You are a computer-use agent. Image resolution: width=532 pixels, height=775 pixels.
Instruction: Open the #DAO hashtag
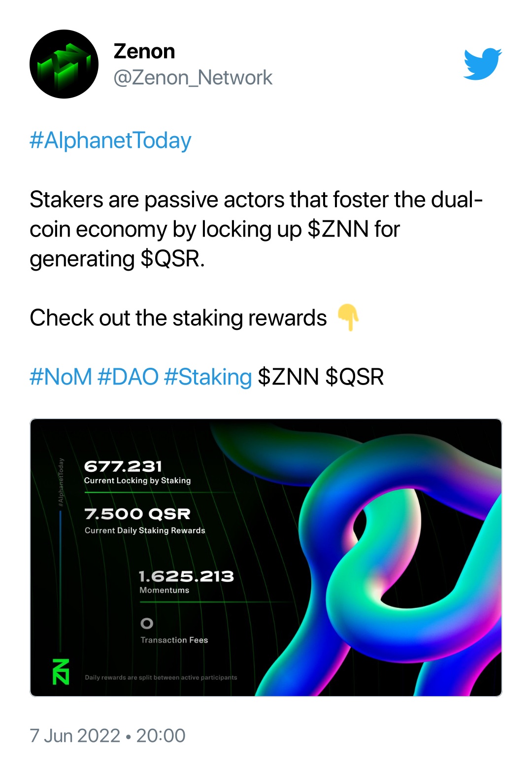pyautogui.click(x=128, y=377)
